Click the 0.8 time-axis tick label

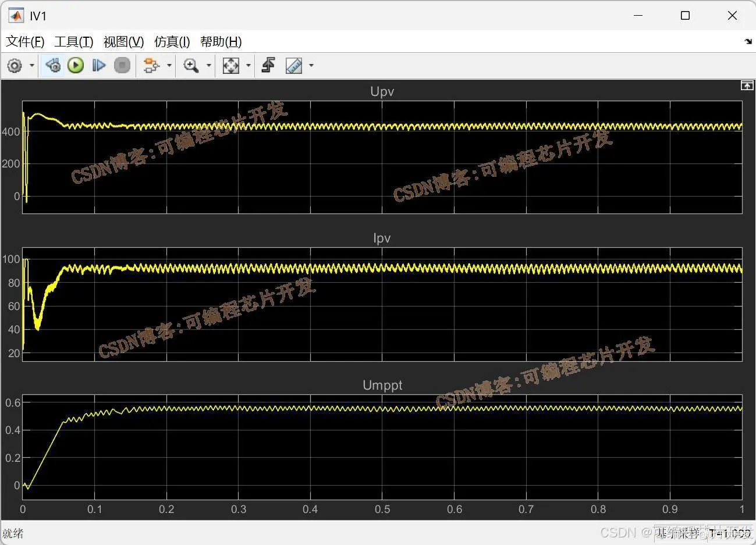(x=598, y=510)
